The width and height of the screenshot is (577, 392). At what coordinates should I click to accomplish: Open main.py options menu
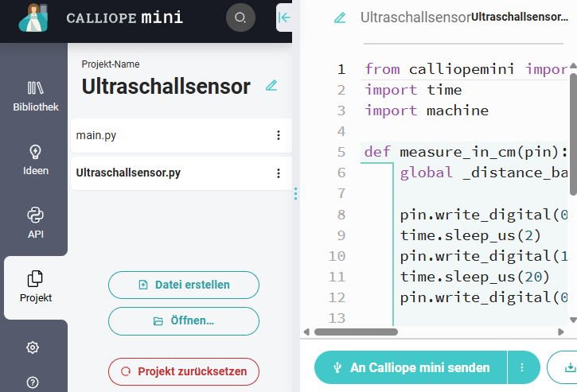(279, 136)
